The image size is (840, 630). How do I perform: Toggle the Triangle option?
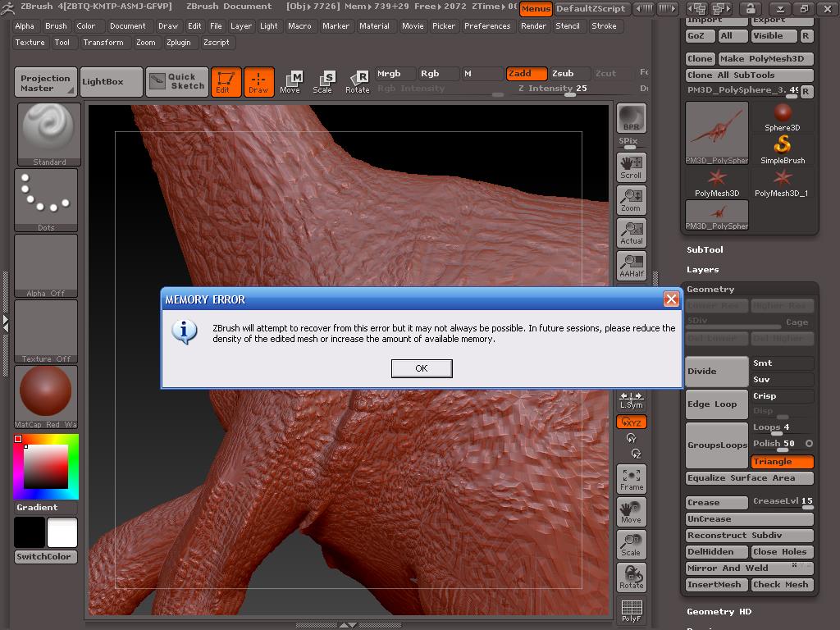click(x=782, y=461)
